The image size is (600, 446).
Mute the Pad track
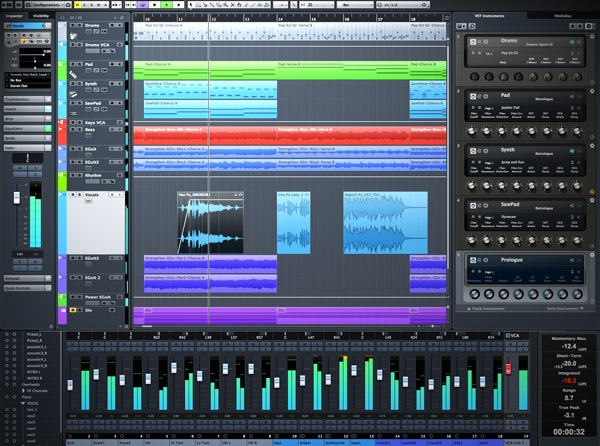[x=73, y=64]
